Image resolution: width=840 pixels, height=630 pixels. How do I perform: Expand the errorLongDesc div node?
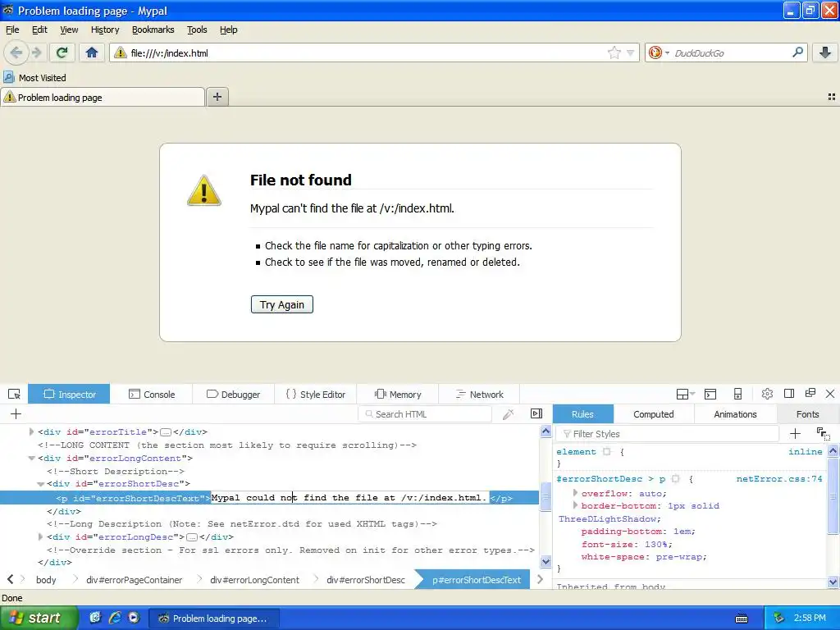(x=40, y=536)
